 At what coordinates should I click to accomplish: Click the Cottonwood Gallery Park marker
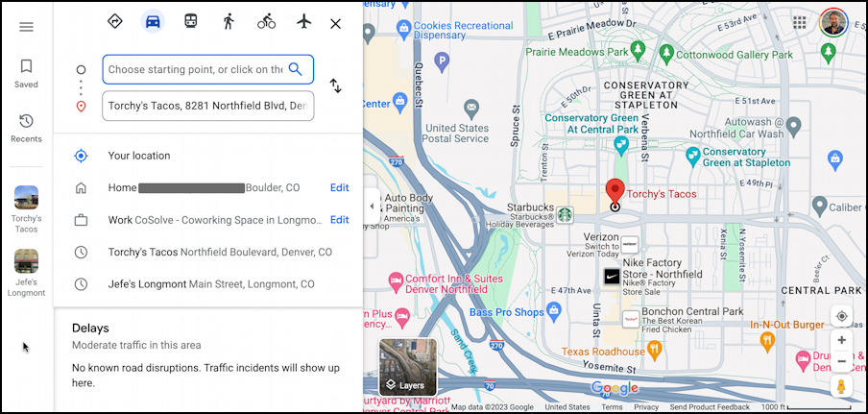(x=667, y=54)
